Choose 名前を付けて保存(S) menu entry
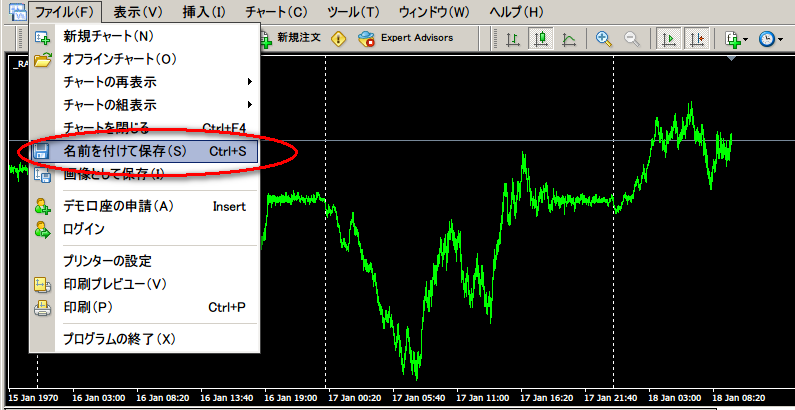Image resolution: width=795 pixels, height=410 pixels. point(144,151)
